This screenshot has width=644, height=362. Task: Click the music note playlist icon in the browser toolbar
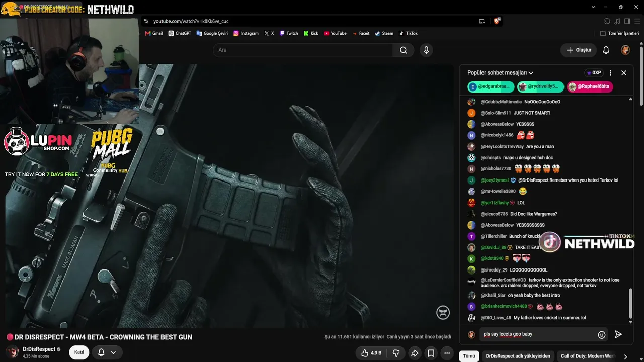617,21
